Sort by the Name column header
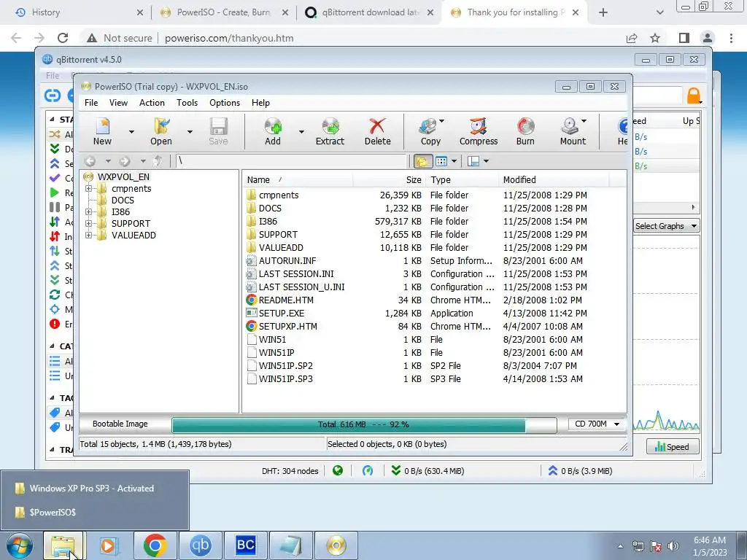 pyautogui.click(x=298, y=179)
